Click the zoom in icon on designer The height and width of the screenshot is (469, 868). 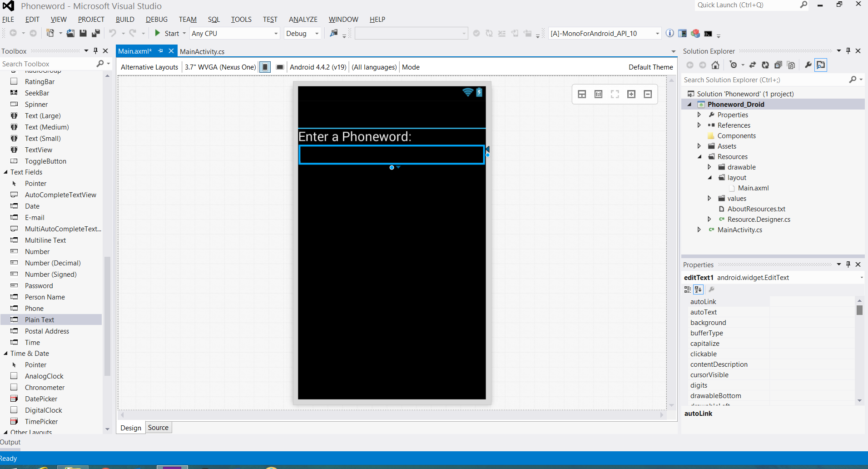[631, 94]
